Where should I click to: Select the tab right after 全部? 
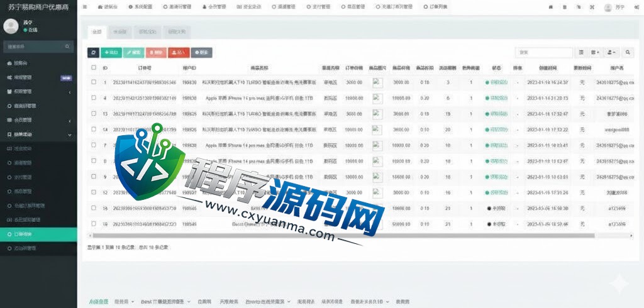coord(119,31)
